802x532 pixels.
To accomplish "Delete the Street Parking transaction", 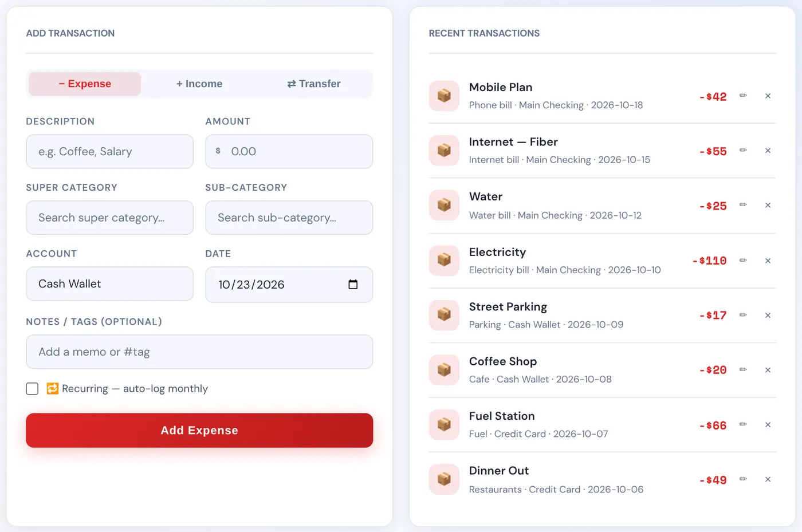I will 768,315.
